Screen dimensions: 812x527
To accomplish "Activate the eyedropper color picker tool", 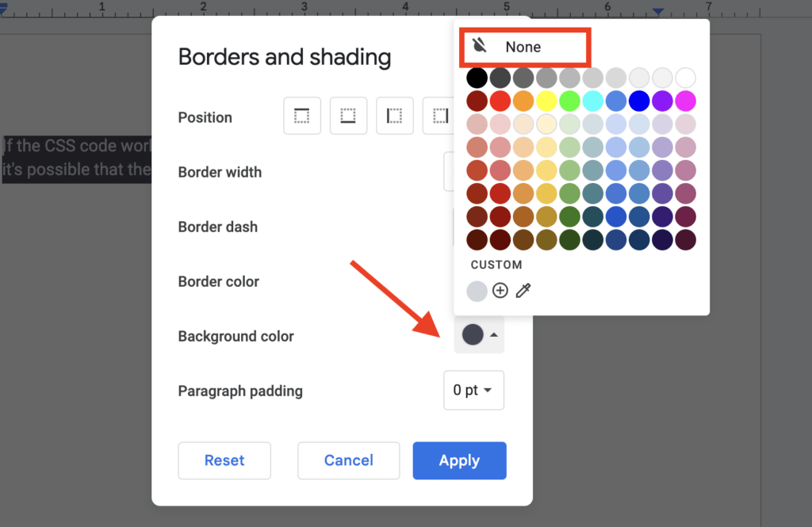I will pos(523,291).
